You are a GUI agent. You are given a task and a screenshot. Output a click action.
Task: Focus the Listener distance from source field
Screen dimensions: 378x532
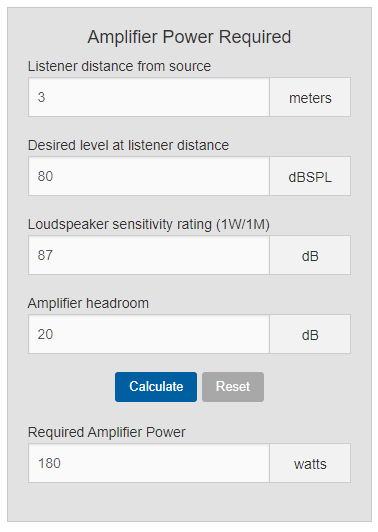pyautogui.click(x=149, y=97)
